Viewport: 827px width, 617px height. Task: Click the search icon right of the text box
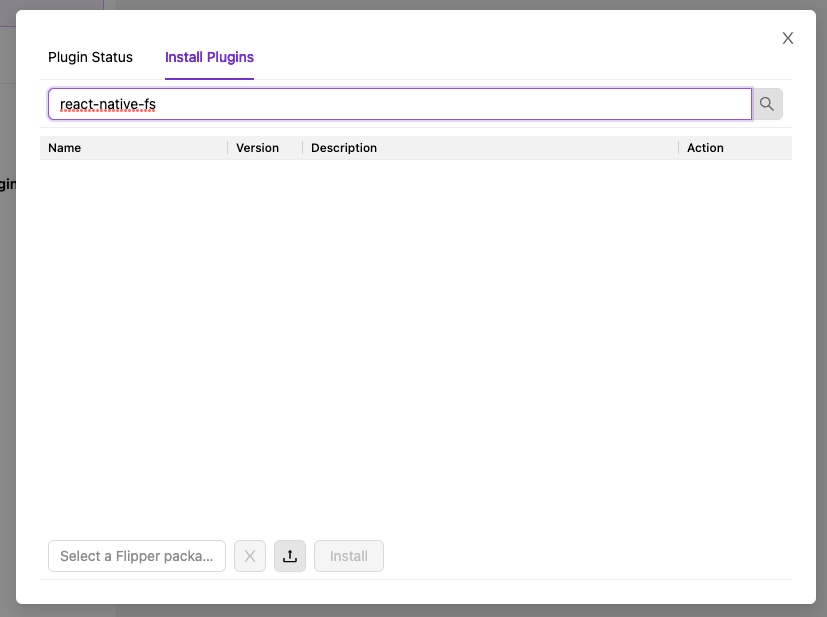[766, 103]
